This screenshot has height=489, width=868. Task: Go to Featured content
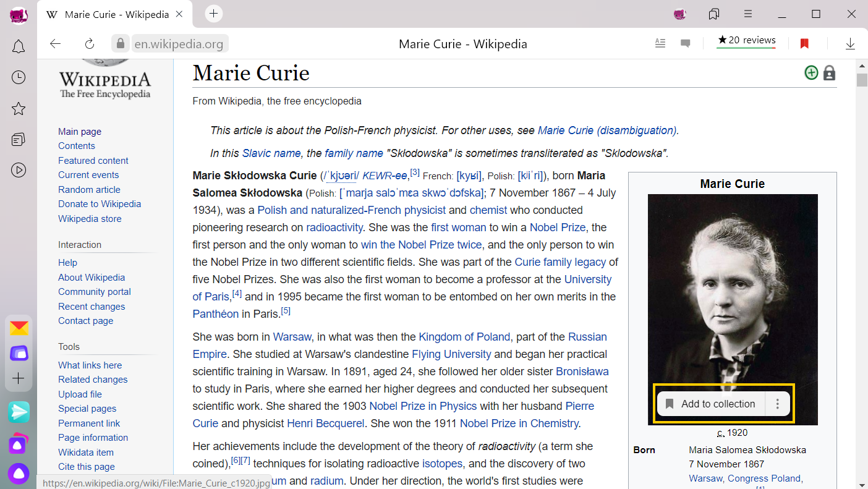pos(93,161)
